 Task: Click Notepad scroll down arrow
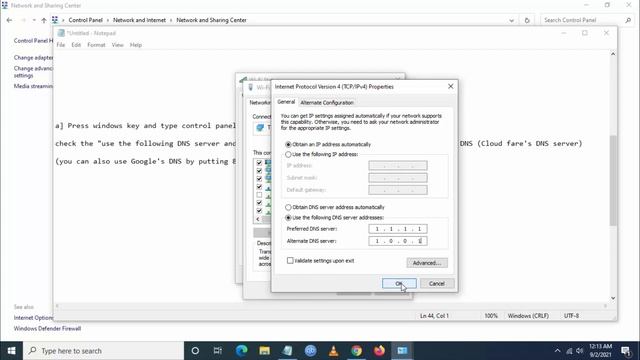click(x=613, y=298)
